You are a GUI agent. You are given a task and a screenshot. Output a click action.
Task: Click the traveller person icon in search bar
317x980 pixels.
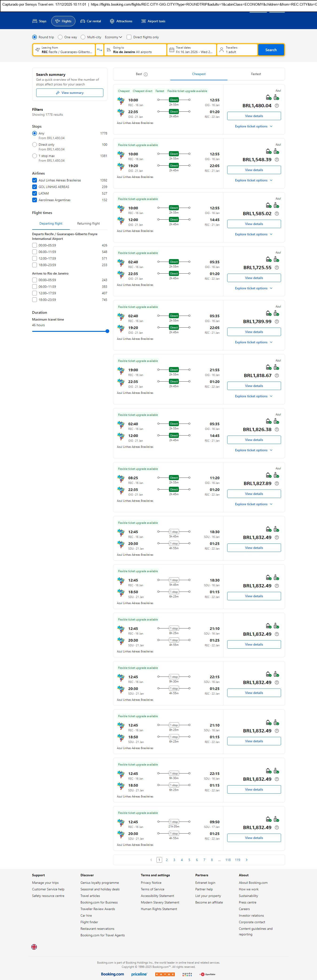click(221, 50)
